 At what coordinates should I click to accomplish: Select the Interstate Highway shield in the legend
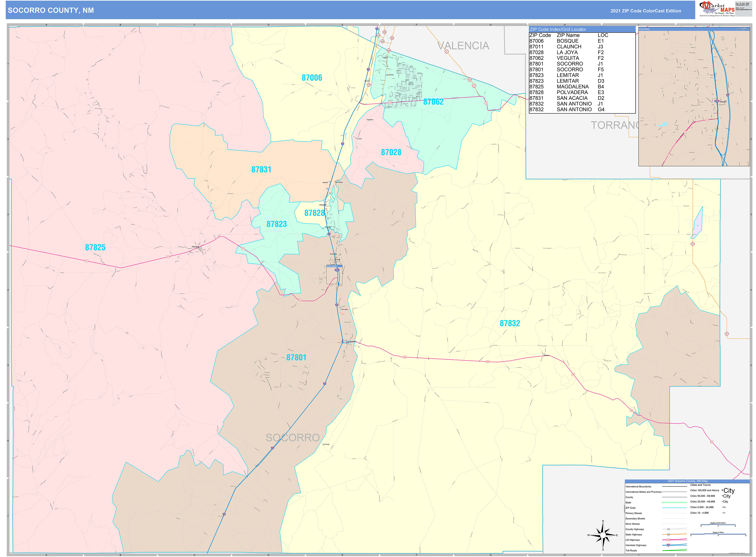(669, 545)
